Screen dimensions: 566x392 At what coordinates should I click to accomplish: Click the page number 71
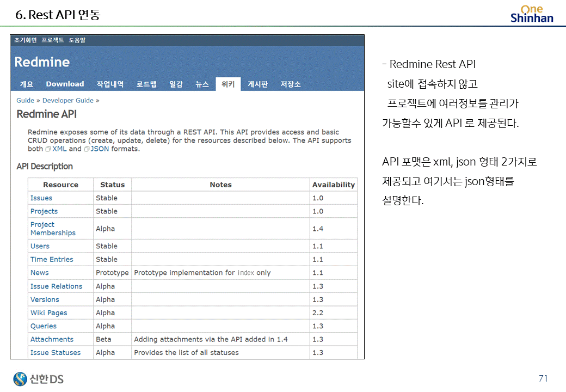543,378
